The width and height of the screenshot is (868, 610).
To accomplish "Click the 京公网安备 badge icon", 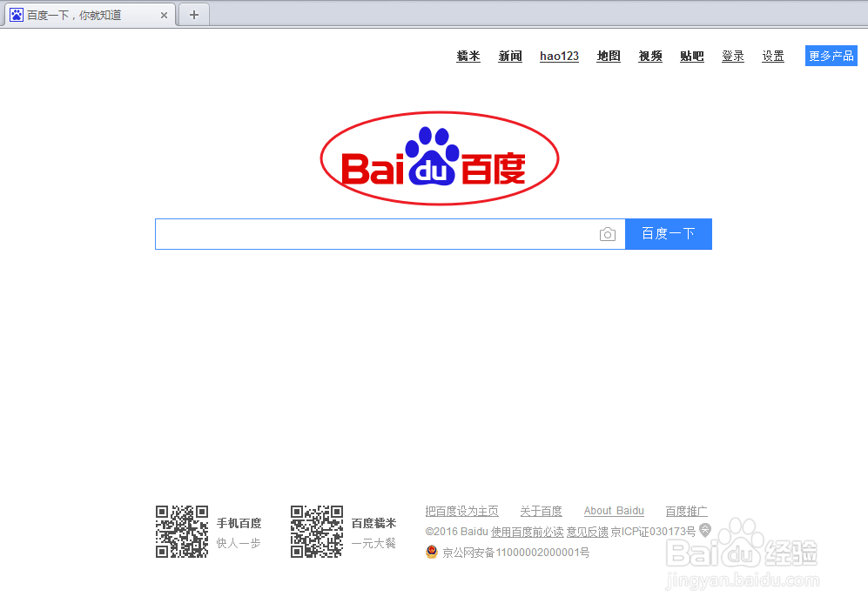I will click(432, 552).
